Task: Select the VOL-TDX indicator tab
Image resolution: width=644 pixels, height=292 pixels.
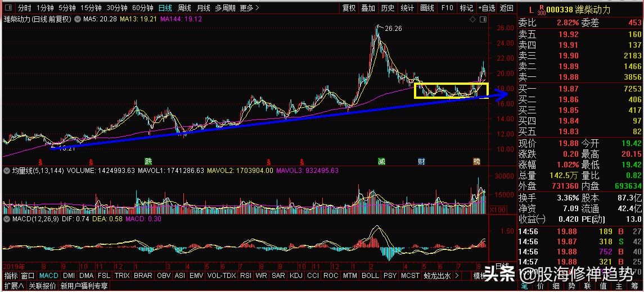Action: [222, 276]
